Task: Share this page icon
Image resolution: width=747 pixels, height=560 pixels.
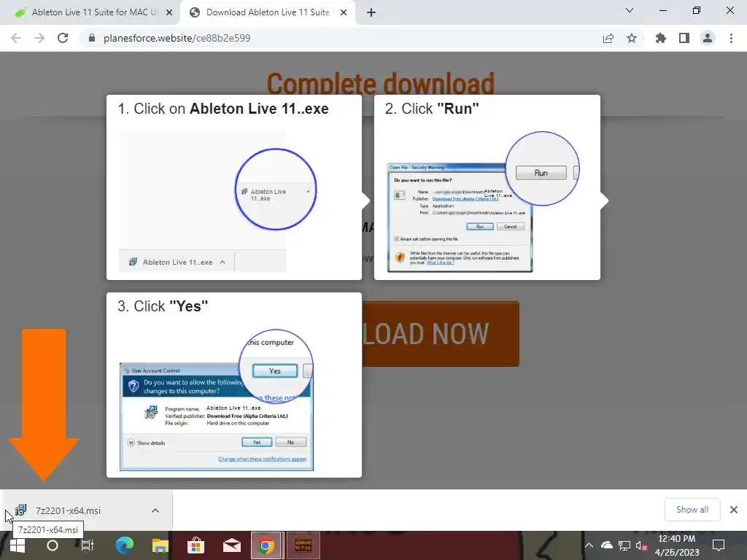Action: 608,38
